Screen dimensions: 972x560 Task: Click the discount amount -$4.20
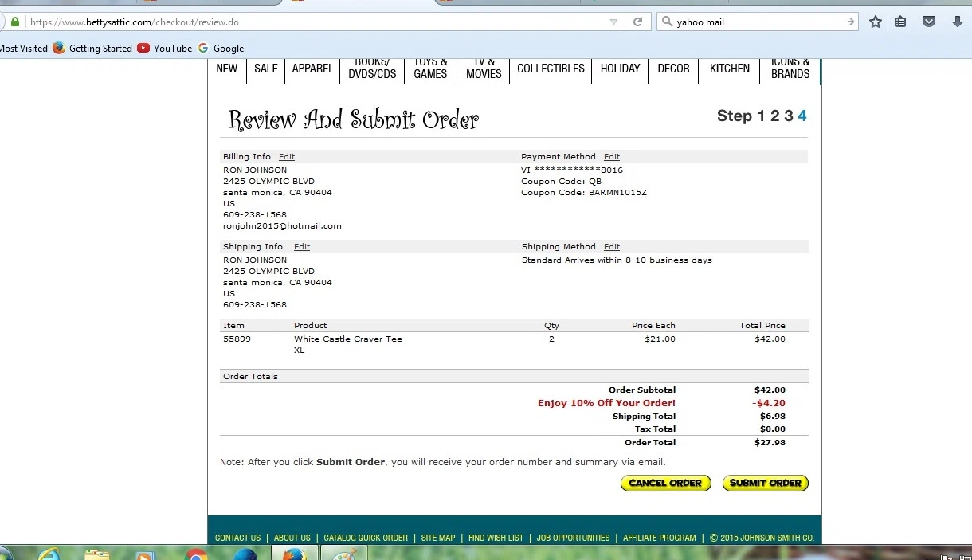point(769,404)
